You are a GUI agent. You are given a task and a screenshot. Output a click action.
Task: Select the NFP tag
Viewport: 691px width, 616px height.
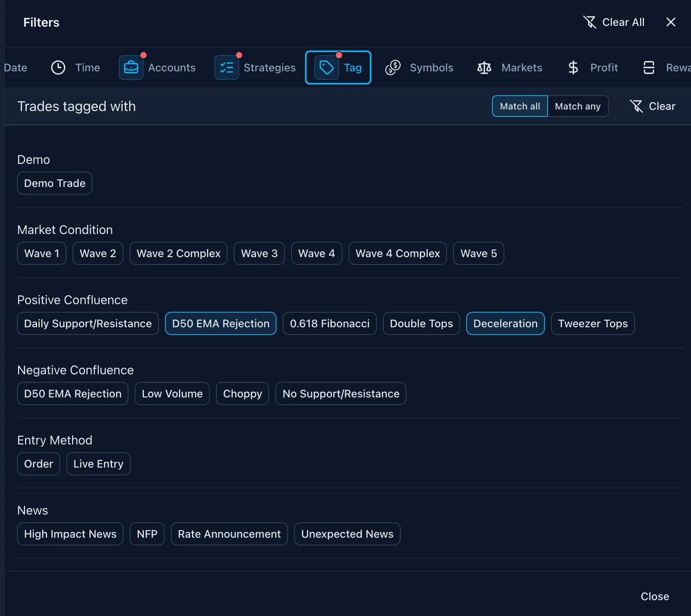pos(147,534)
